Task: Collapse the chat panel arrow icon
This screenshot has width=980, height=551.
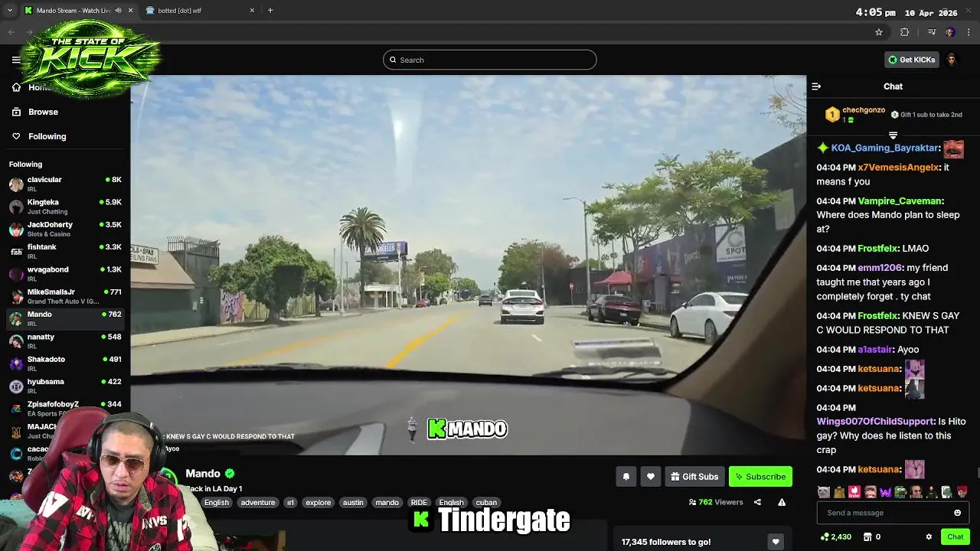Action: [816, 86]
